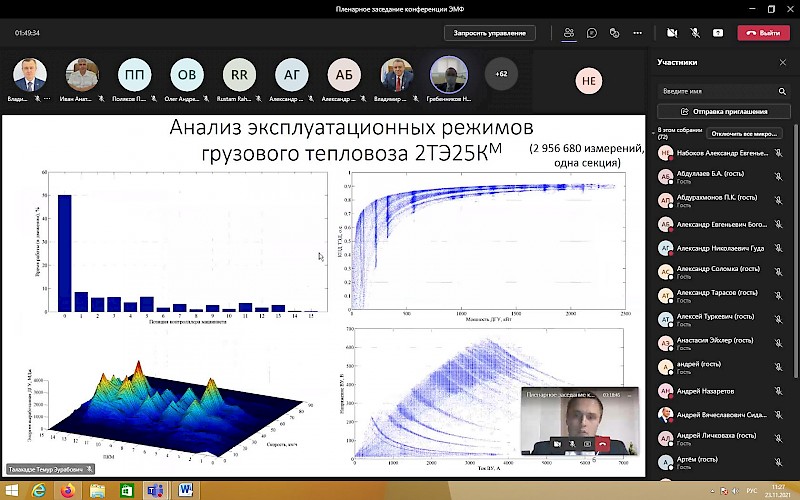This screenshot has height=500, width=800.
Task: Toggle microphone in the mini call window
Action: 572,443
